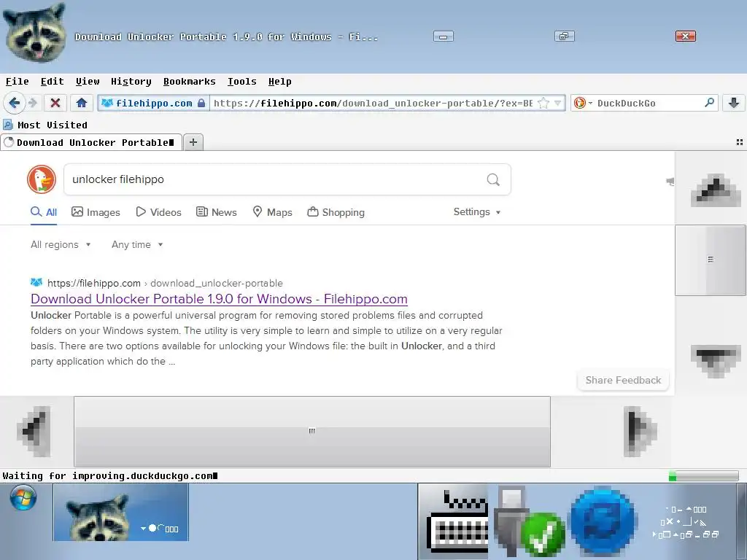
Task: Click the Share Feedback button
Action: coord(623,380)
